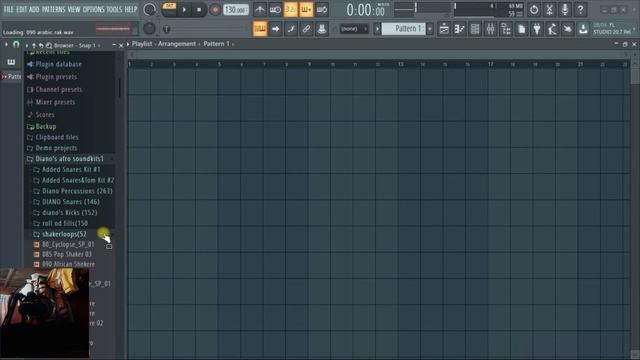Click the one-click audio recording scissors icon
This screenshot has height=360, width=640.
click(x=549, y=10)
